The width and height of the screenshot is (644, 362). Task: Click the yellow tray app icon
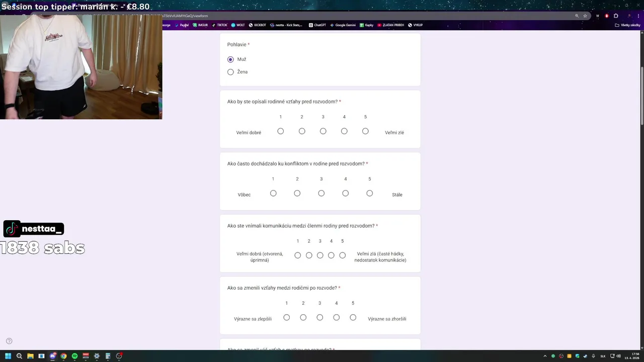pyautogui.click(x=569, y=356)
